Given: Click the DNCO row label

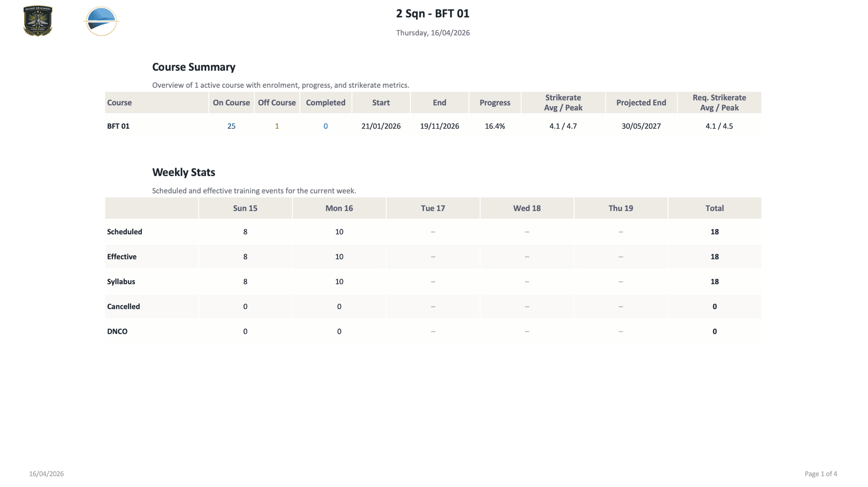Looking at the screenshot, I should coord(117,331).
